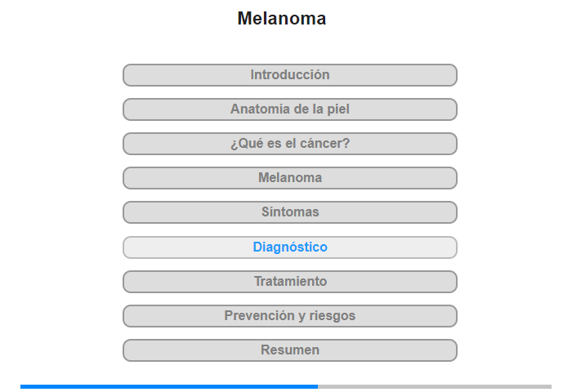
Task: View the skin anatomy chapter button
Action: click(290, 109)
